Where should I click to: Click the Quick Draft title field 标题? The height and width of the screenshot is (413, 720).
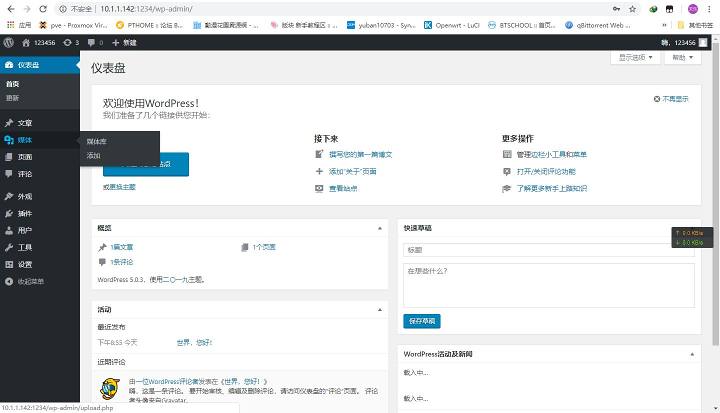pyautogui.click(x=549, y=250)
